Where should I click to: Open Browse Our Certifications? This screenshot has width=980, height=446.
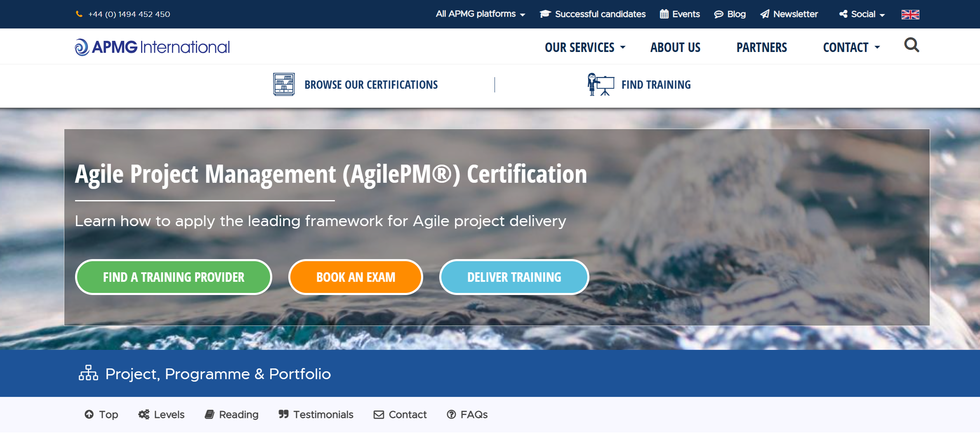(371, 85)
